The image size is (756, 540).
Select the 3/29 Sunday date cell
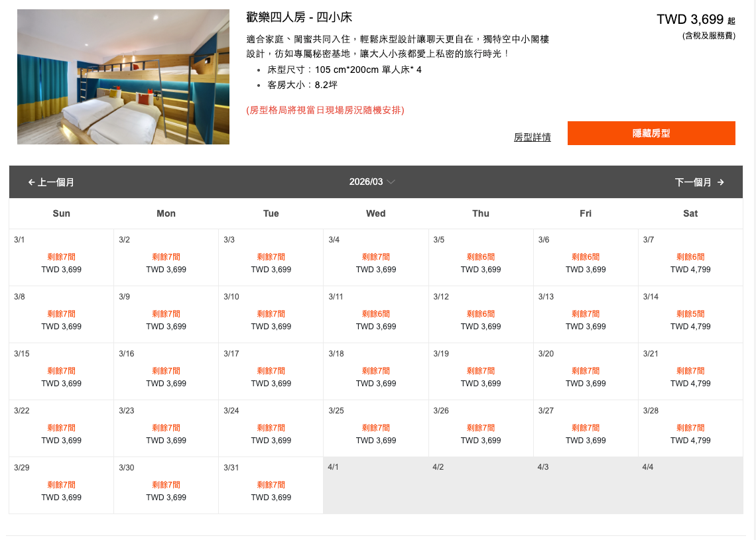[x=61, y=486]
